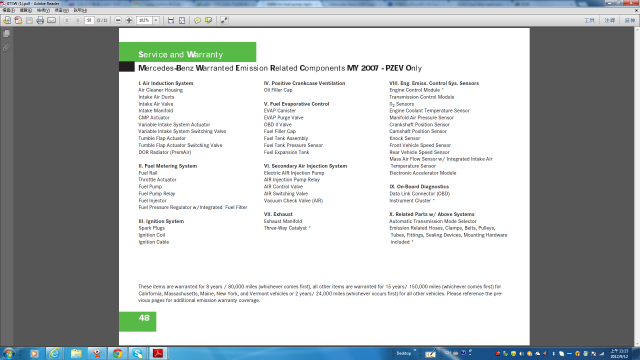Open the Tools pane (工具)
The image size is (640, 360).
(x=589, y=20)
